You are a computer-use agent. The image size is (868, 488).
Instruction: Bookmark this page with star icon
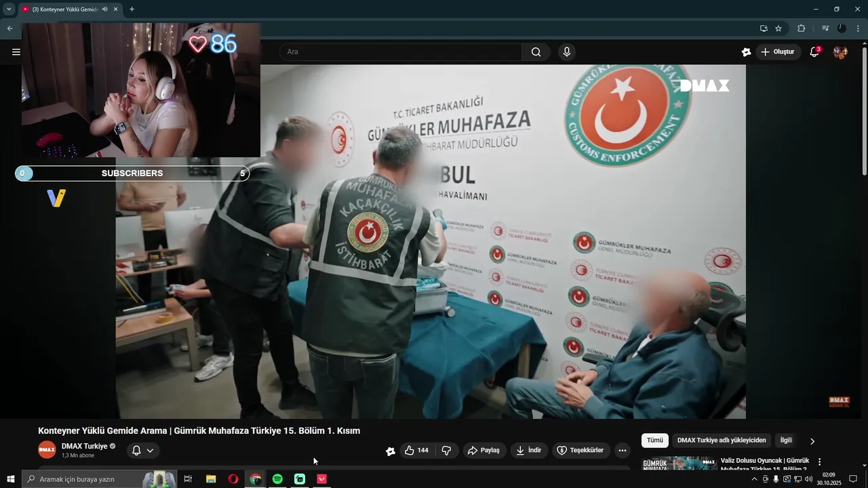tap(778, 28)
